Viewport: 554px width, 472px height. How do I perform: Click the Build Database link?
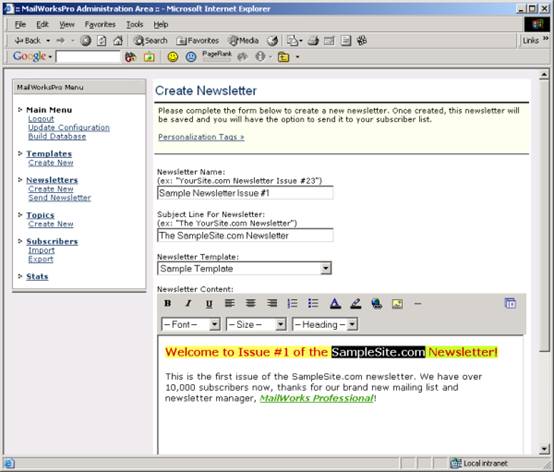pyautogui.click(x=57, y=136)
